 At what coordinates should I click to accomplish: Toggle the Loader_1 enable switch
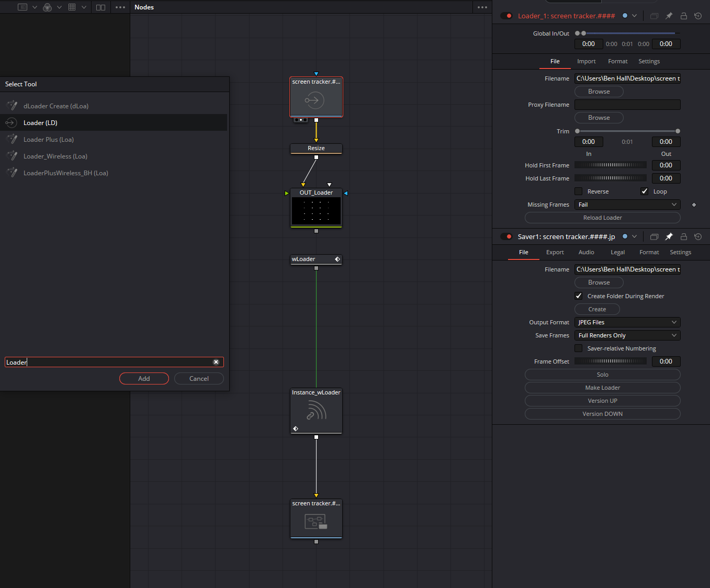tap(506, 16)
